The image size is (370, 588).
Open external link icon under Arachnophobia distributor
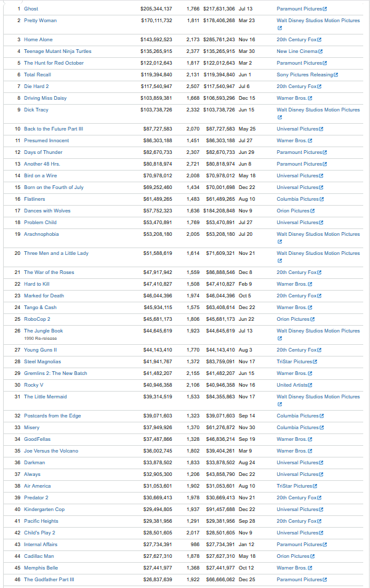(280, 242)
